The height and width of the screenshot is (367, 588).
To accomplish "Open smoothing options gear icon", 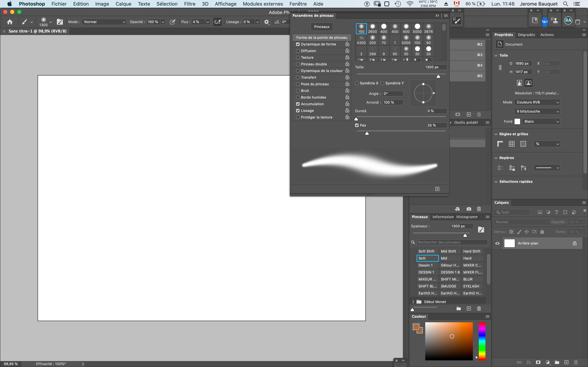I will coord(267,22).
